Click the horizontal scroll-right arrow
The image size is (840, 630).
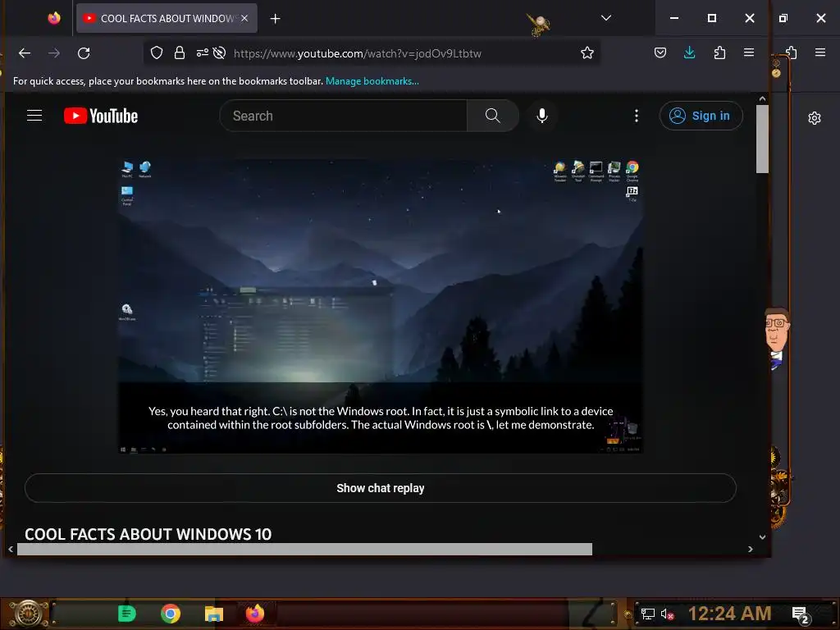pos(750,549)
